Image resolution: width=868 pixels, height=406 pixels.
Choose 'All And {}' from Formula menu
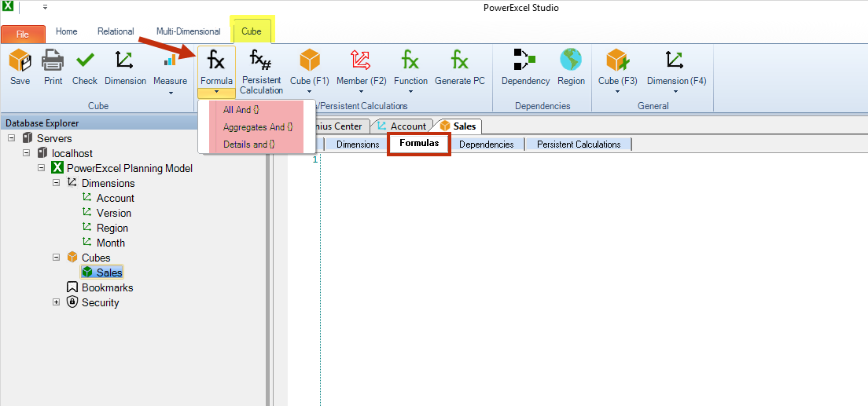[x=241, y=110]
